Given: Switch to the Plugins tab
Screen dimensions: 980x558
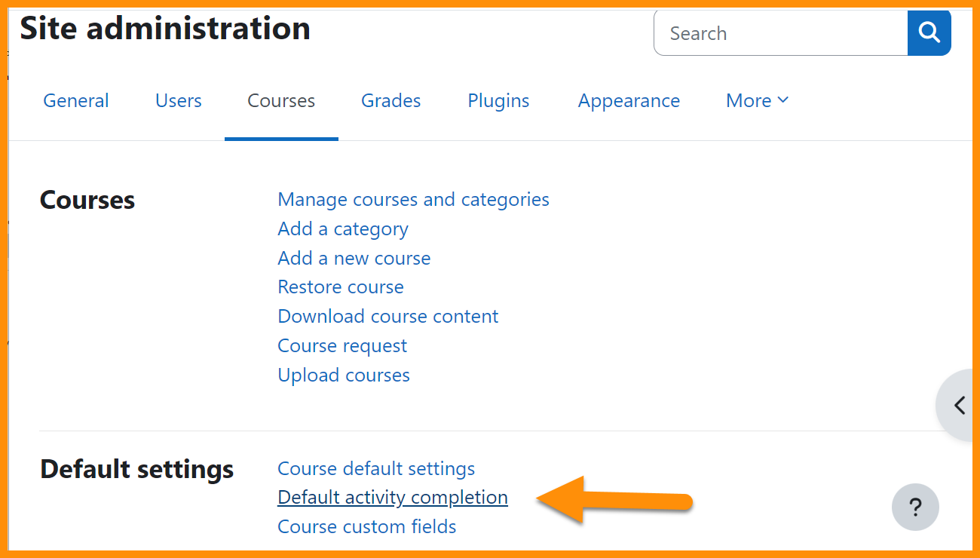Looking at the screenshot, I should (498, 100).
